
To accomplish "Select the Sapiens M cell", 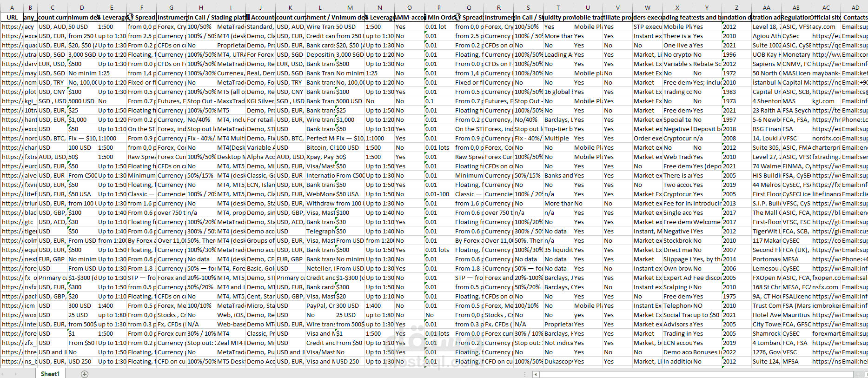I will pyautogui.click(x=766, y=64).
